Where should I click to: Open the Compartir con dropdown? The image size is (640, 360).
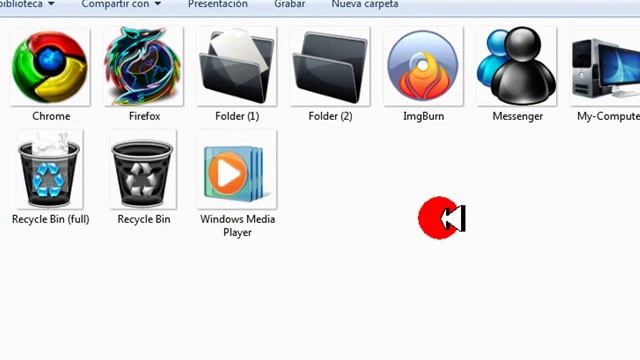coord(121,4)
